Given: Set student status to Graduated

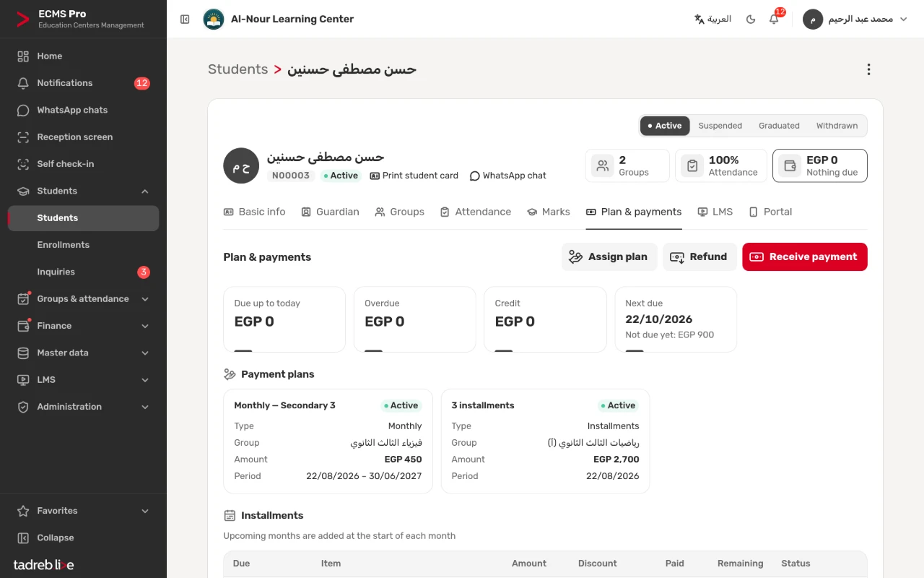Looking at the screenshot, I should [x=779, y=126].
